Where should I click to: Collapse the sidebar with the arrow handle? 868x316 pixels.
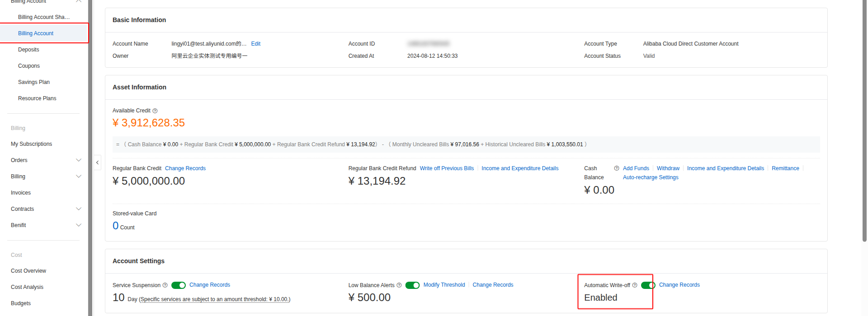point(97,163)
